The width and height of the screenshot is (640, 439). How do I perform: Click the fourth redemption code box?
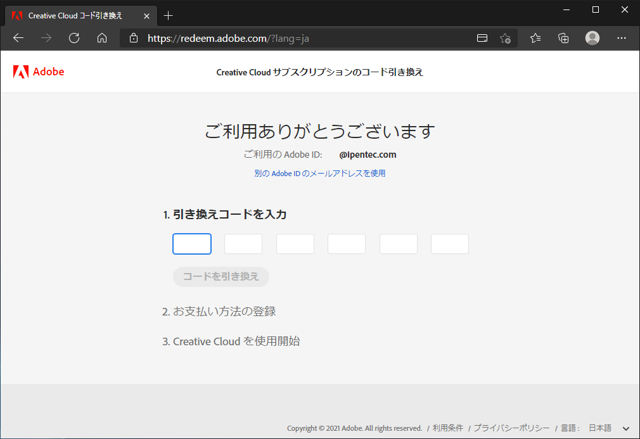(x=347, y=244)
